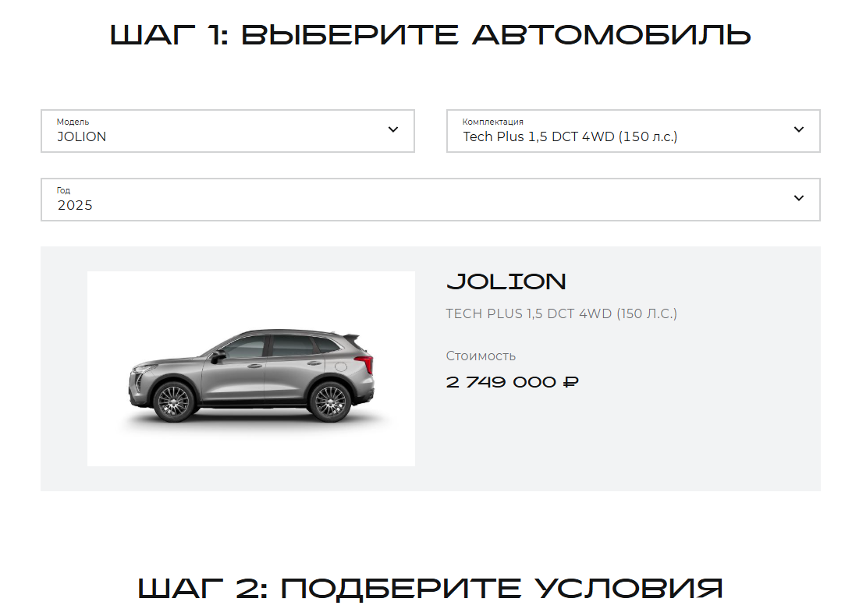Viewport: 845px width, 616px height.
Task: Click the Стоимость label
Action: point(481,356)
